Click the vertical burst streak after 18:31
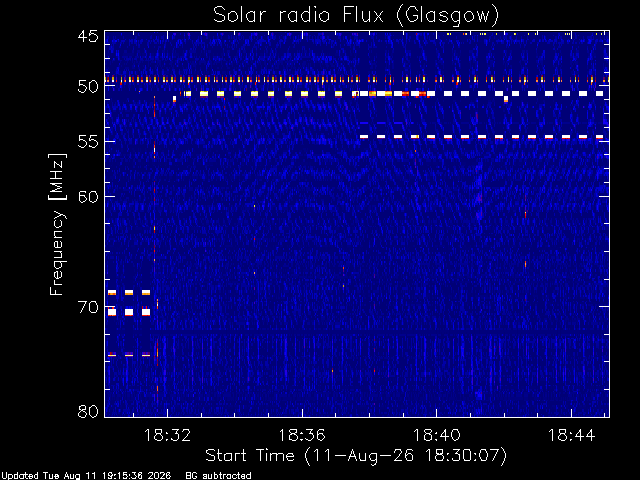640x480 pixels. 155,245
